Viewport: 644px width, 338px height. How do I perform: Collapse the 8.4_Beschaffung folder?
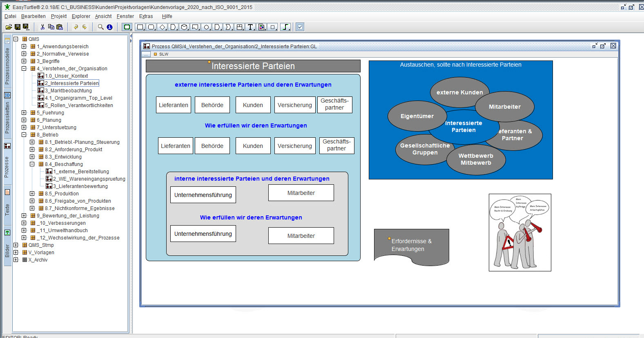coord(32,164)
